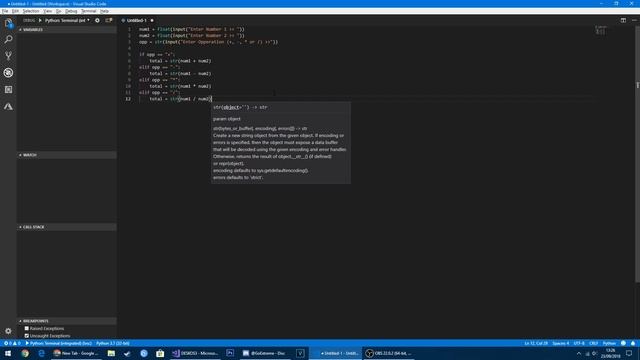Open the Terminal menu
Viewport: 640px width, 360px height.
point(89,11)
